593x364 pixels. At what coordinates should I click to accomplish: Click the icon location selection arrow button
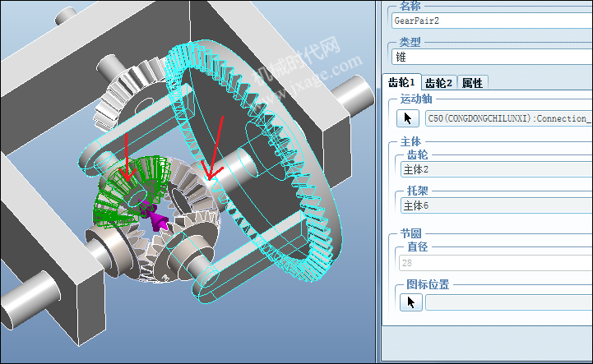(x=411, y=302)
